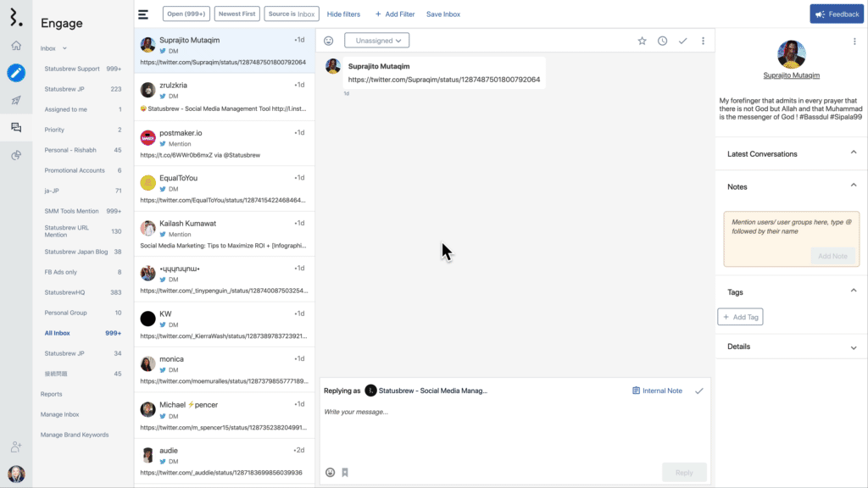
Task: Snooze the conversation using the clock icon
Action: pyautogui.click(x=662, y=40)
